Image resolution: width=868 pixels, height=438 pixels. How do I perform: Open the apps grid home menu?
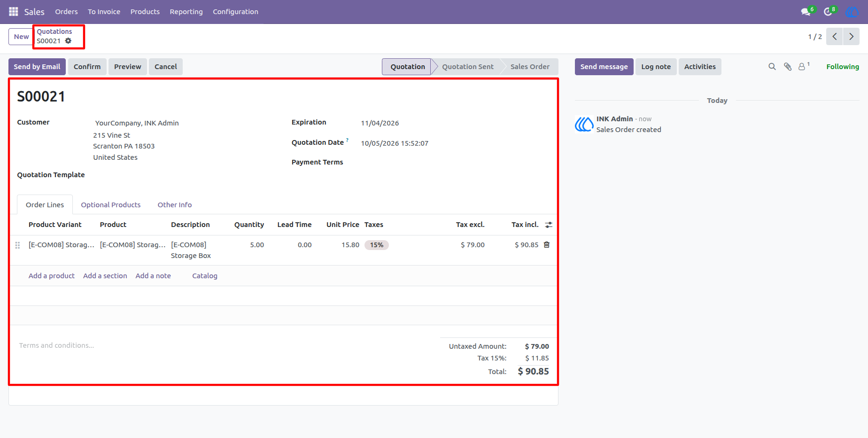[x=13, y=11]
